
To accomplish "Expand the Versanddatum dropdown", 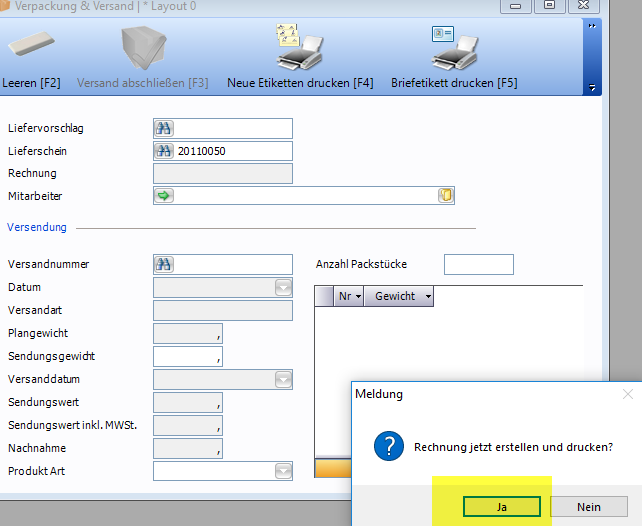I will click(x=283, y=380).
